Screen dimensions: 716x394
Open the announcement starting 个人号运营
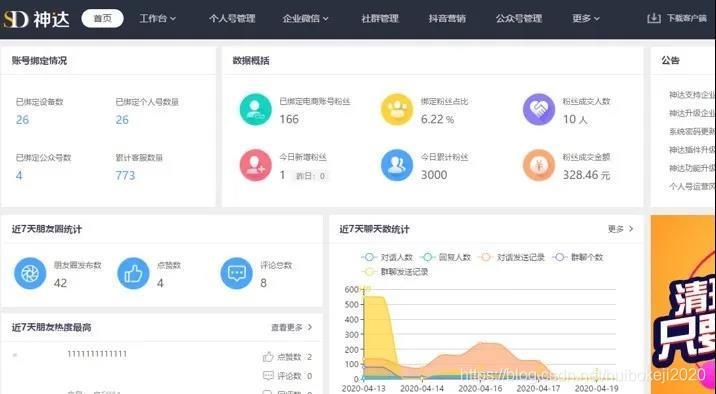[x=692, y=186]
